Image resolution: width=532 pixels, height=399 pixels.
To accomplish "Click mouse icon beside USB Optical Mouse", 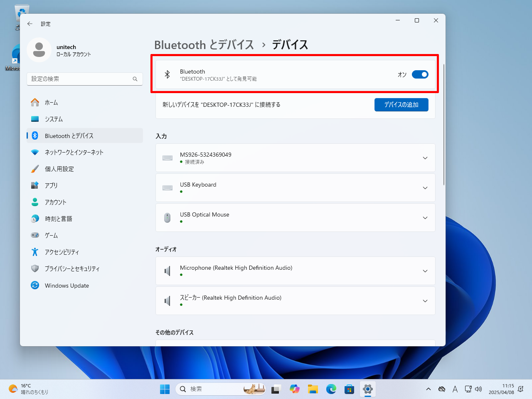I will pos(167,218).
